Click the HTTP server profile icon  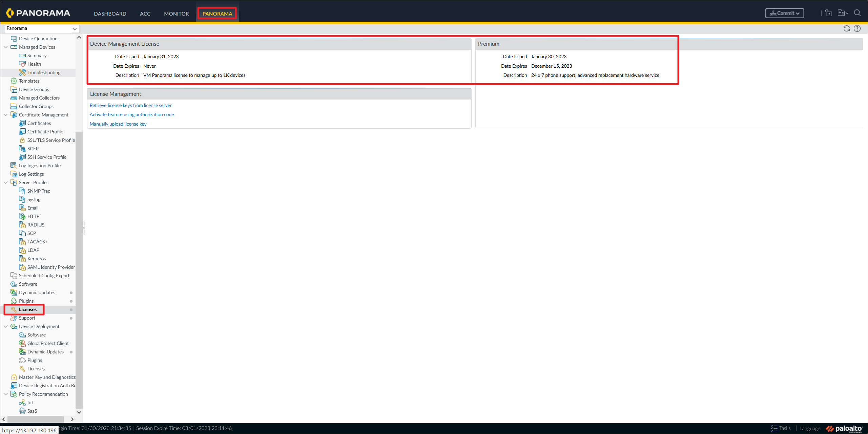(x=22, y=216)
